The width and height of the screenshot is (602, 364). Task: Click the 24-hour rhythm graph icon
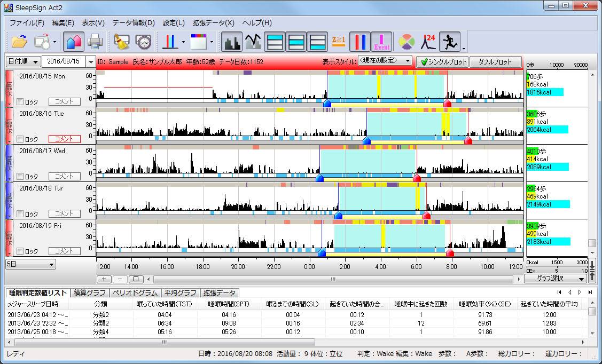[429, 41]
